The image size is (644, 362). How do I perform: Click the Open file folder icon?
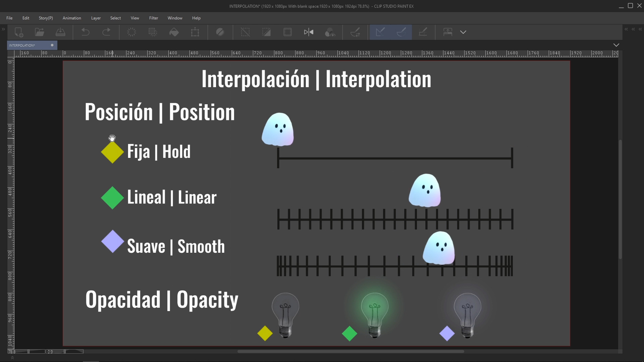[40, 32]
